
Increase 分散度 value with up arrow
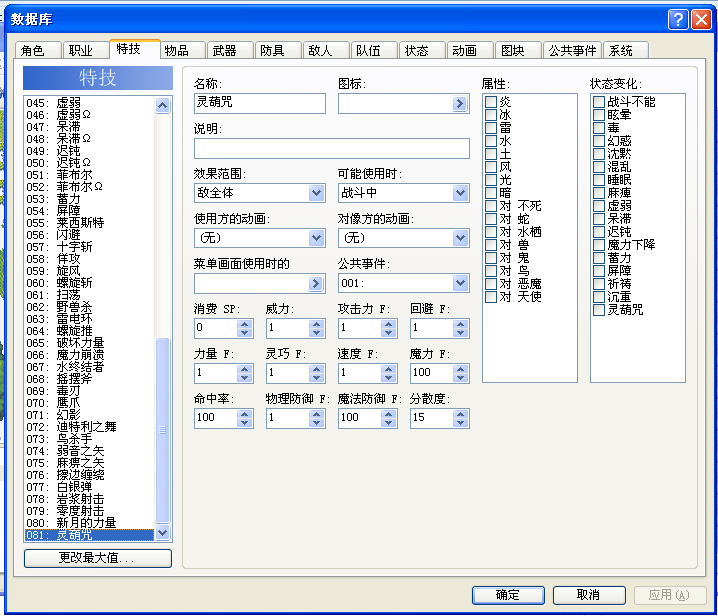pyautogui.click(x=460, y=414)
